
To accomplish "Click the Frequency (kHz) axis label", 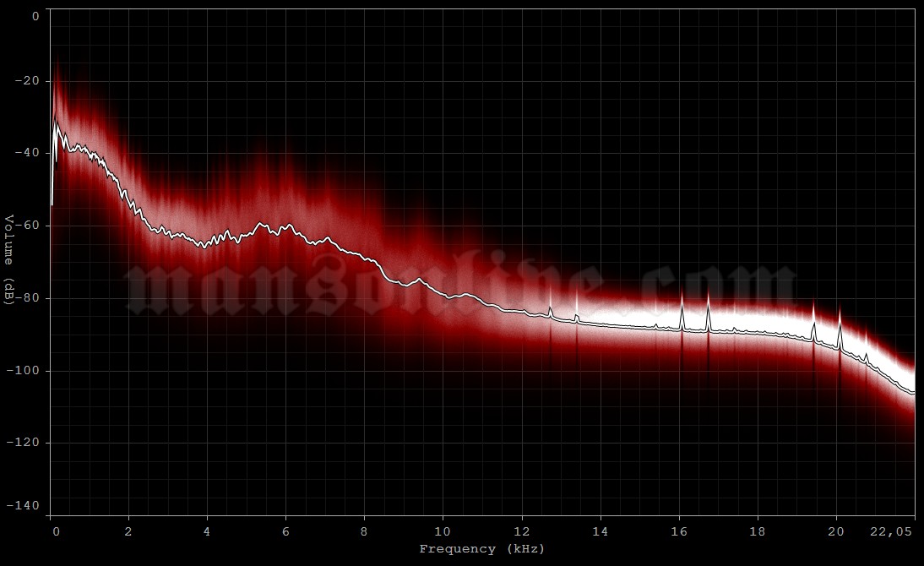I will (482, 548).
